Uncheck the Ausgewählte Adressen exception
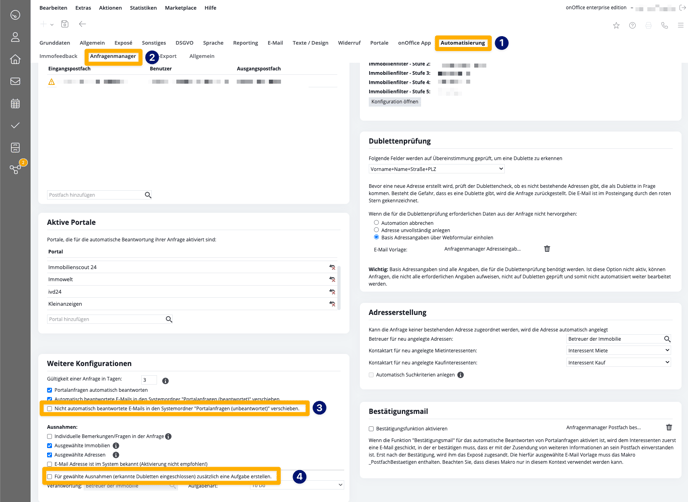 pyautogui.click(x=50, y=455)
